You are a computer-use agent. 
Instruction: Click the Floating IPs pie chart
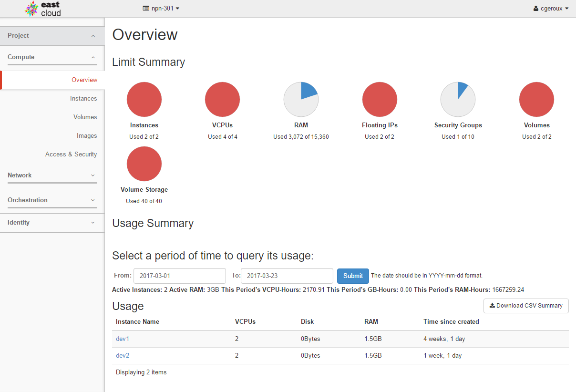380,100
